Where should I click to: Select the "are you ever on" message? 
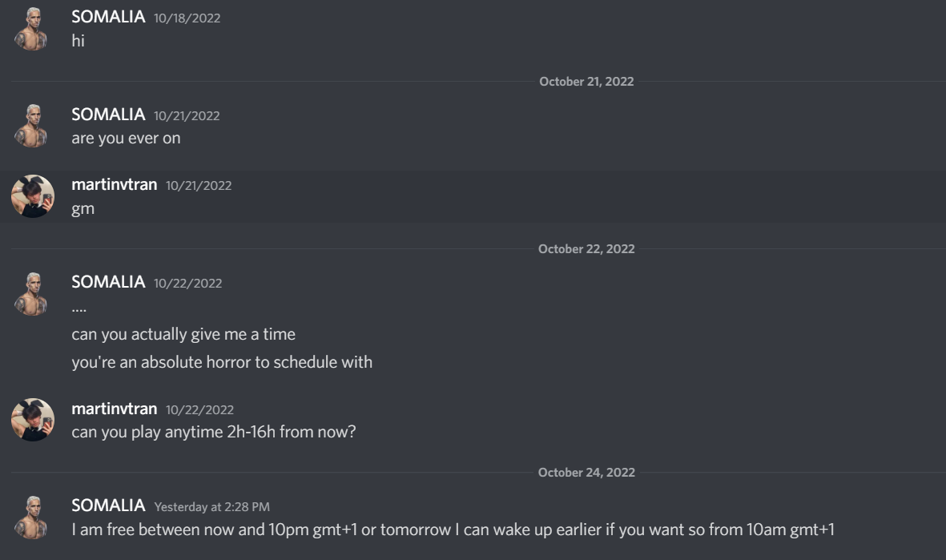pyautogui.click(x=126, y=138)
